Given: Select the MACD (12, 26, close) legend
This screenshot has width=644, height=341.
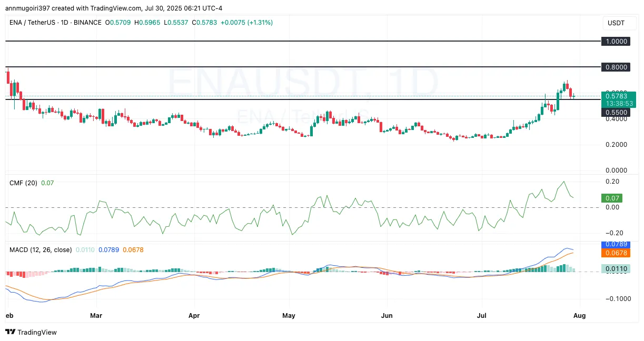Looking at the screenshot, I should coord(39,249).
